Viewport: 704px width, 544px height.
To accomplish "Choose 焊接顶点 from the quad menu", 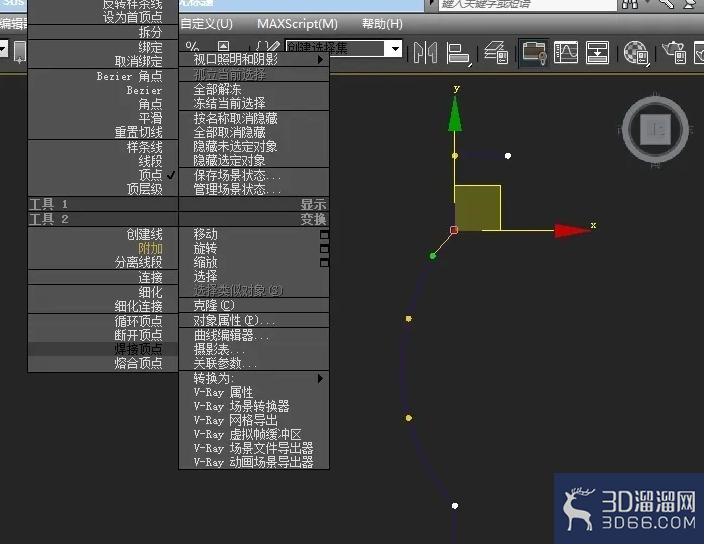I will (103, 349).
